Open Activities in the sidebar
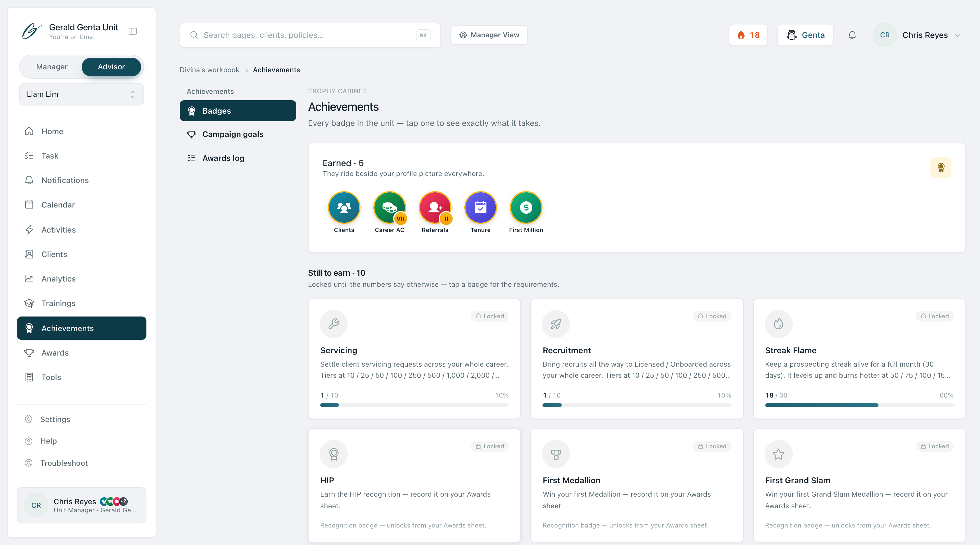 (x=81, y=230)
